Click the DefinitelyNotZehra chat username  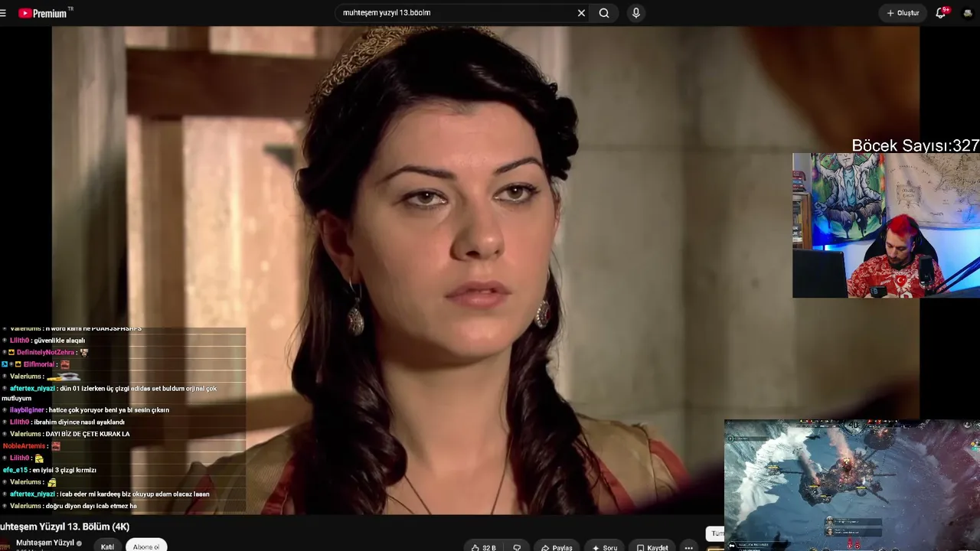coord(46,353)
